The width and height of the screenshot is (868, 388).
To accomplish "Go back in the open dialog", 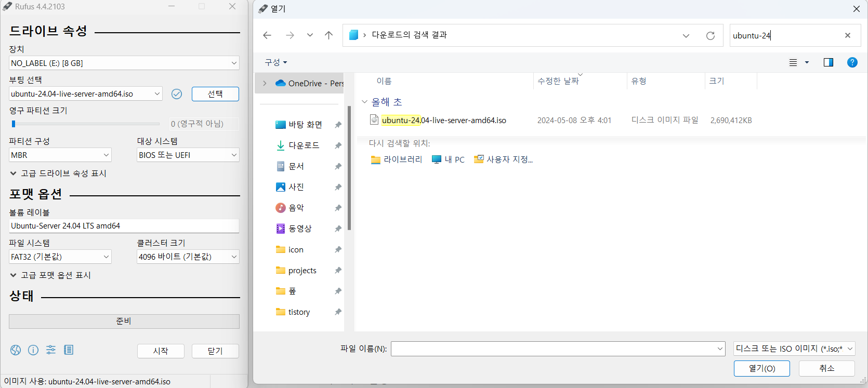I will (x=267, y=35).
